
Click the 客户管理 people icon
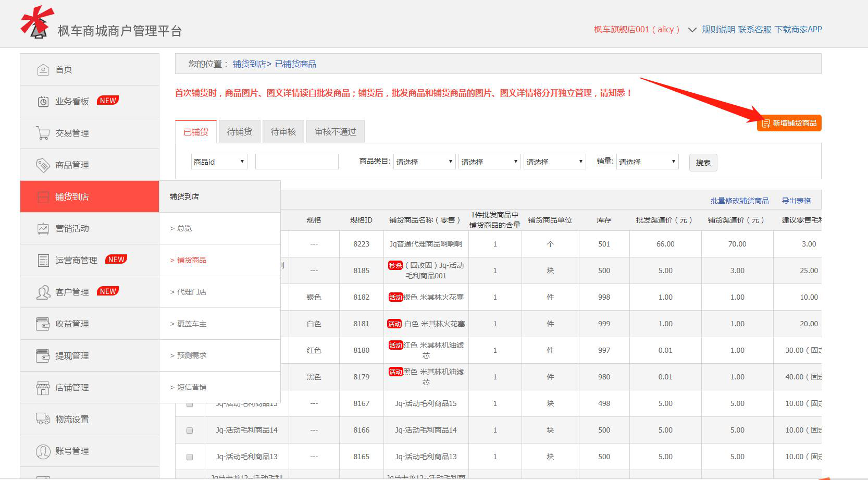point(43,292)
